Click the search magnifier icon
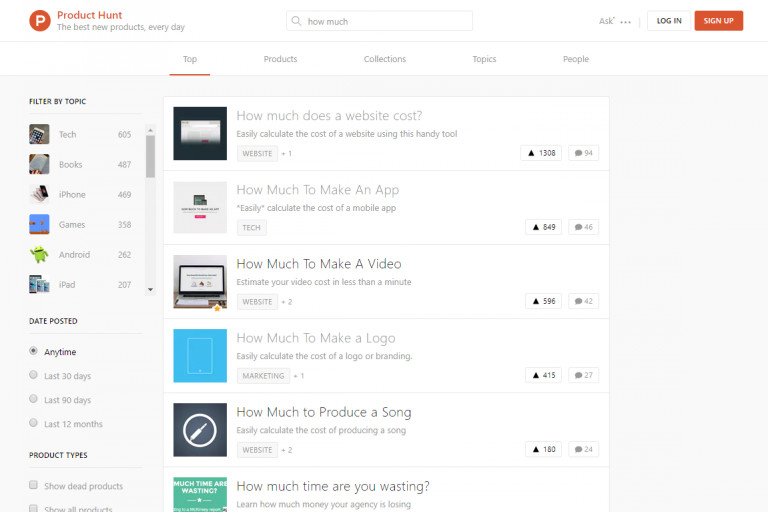Image resolution: width=768 pixels, height=512 pixels. tap(296, 21)
